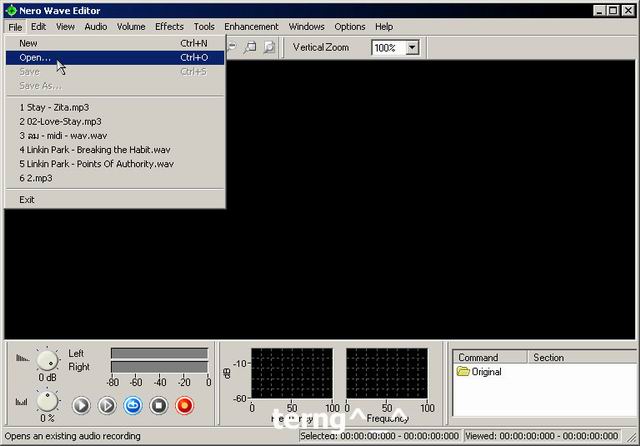Image resolution: width=640 pixels, height=446 pixels.
Task: Open the Help menu
Action: coord(384,27)
